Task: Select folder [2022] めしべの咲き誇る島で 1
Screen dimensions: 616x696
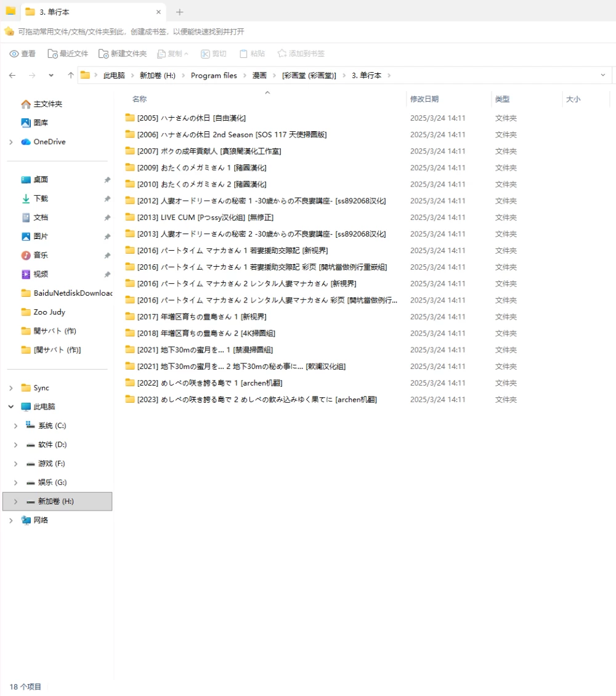Action: (209, 383)
